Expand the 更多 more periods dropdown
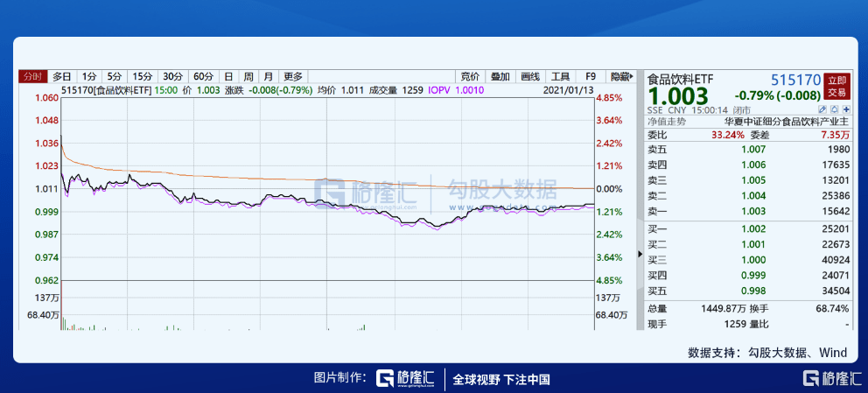868x393 pixels. coord(293,76)
